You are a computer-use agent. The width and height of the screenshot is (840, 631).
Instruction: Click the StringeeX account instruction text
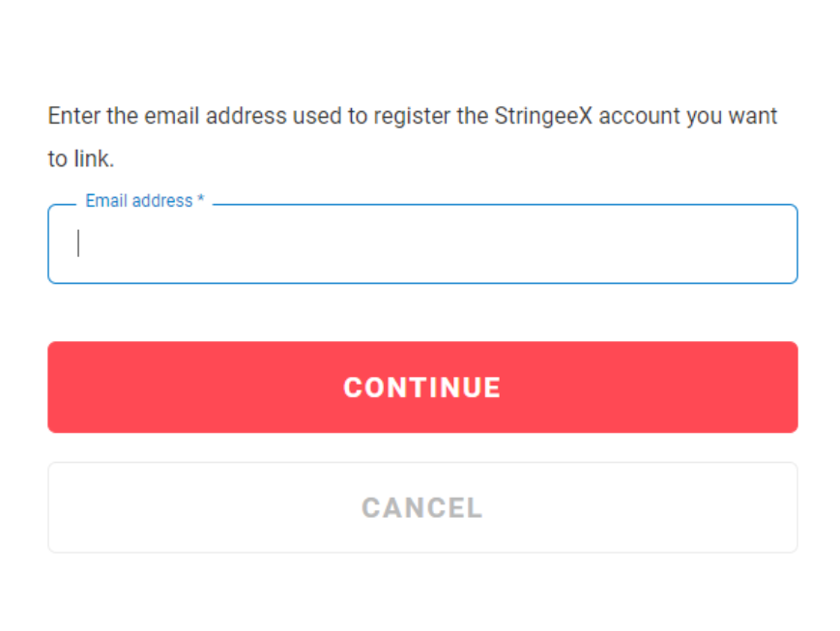tap(413, 117)
